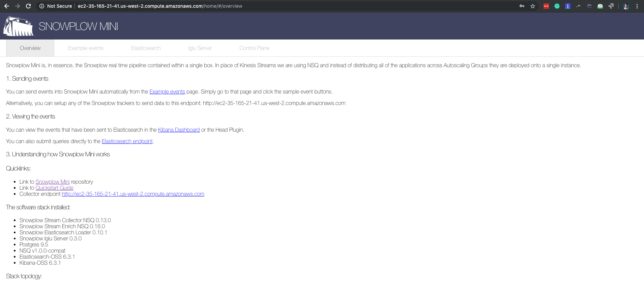Open the gray angled-arrows extension icon
Viewport: 644px width, 289px height.
point(611,6)
